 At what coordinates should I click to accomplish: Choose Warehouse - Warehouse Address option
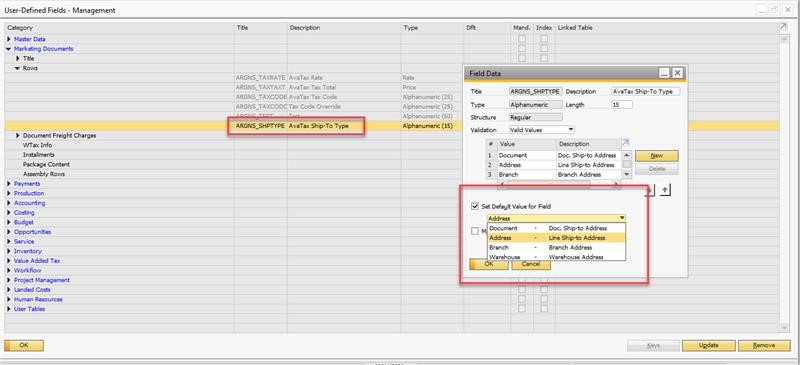click(x=557, y=257)
